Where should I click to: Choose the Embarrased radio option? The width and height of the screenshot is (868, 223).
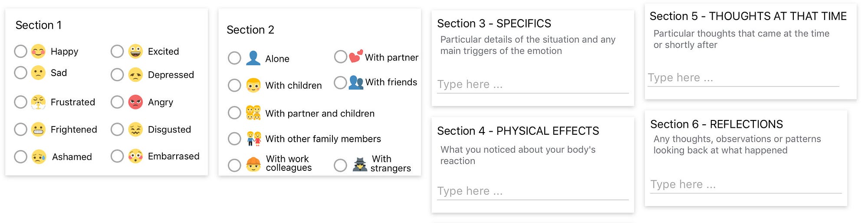click(x=117, y=156)
